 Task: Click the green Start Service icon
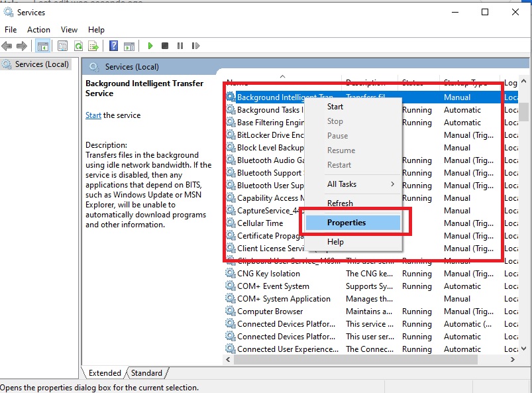point(150,46)
